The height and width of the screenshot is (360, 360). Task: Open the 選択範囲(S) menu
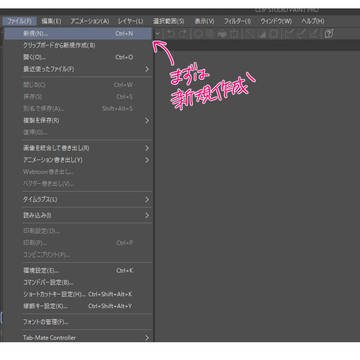click(168, 21)
